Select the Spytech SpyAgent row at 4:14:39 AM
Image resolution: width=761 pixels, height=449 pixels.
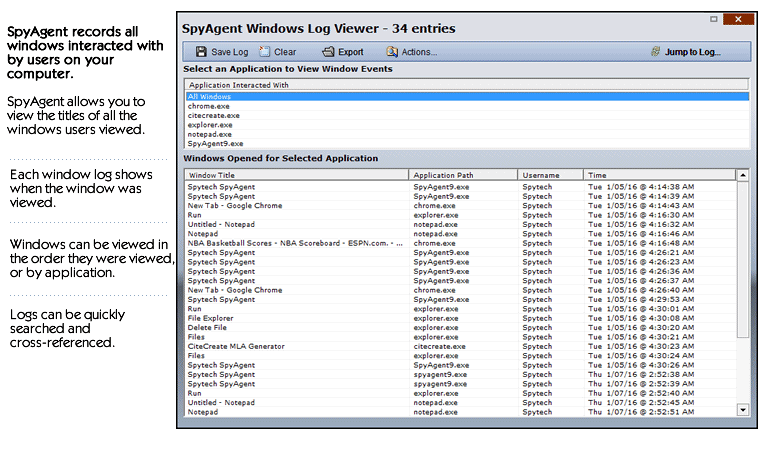pyautogui.click(x=460, y=196)
